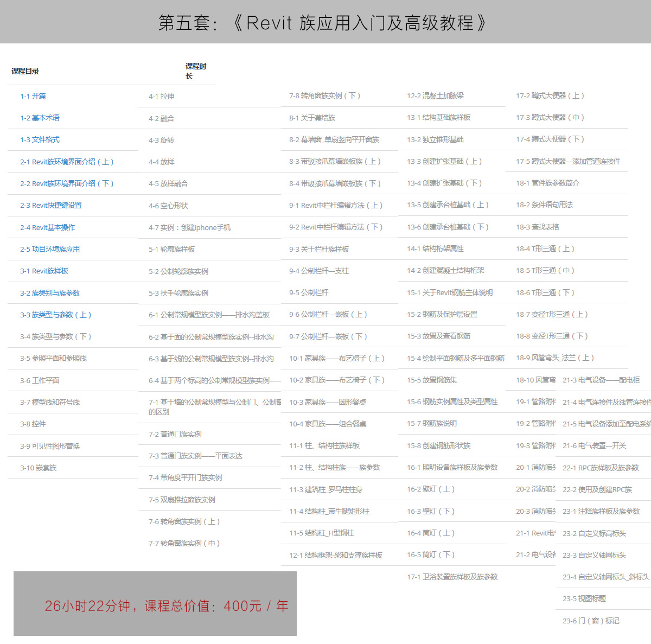Open 2-3 Revit快捷键设置 lesson
The width and height of the screenshot is (651, 644).
(x=51, y=205)
